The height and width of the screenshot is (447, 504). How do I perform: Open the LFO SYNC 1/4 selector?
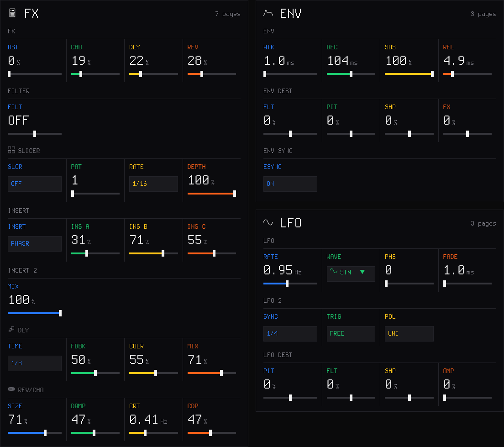click(290, 333)
